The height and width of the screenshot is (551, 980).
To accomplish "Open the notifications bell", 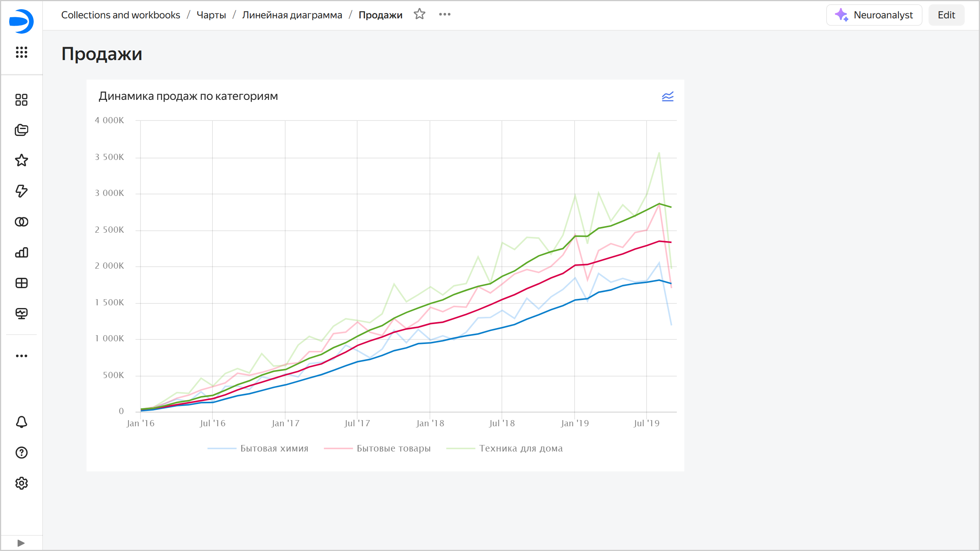I will click(21, 422).
